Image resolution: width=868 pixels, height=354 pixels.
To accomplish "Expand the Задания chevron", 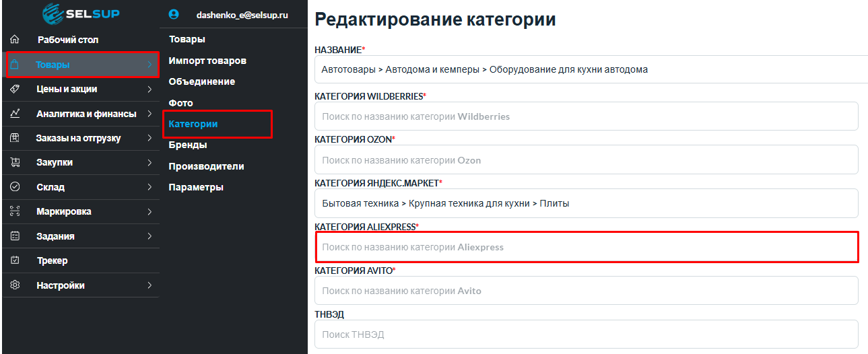I will point(149,236).
